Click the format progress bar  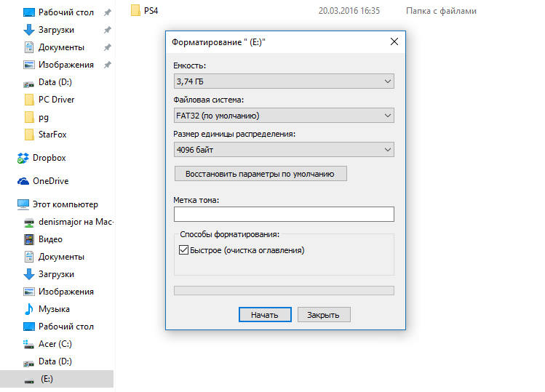pyautogui.click(x=284, y=290)
